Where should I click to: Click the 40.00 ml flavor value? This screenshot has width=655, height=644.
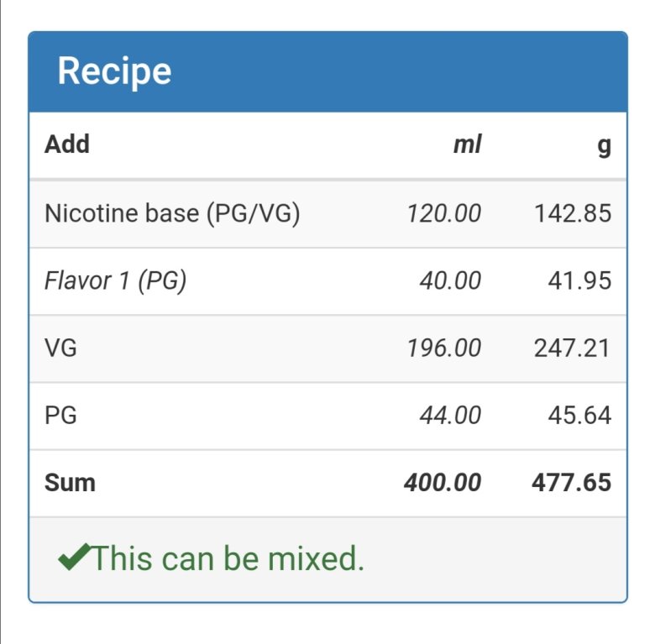click(x=450, y=280)
